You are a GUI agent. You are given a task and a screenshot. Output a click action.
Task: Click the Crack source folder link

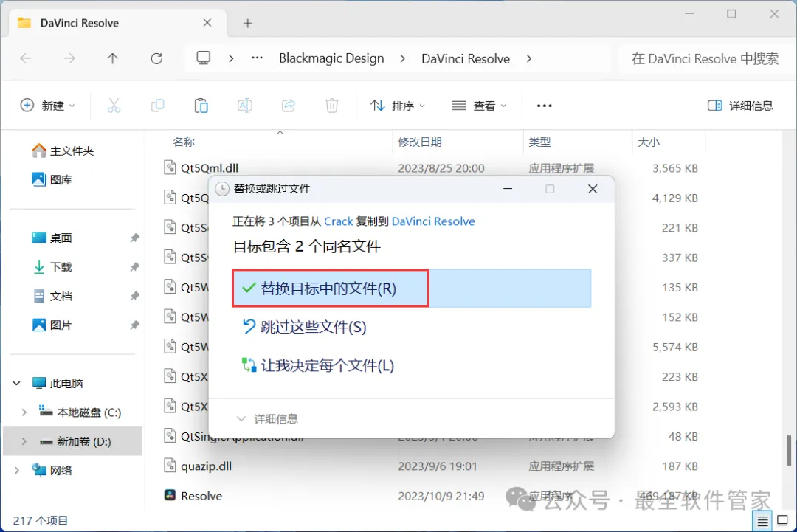click(x=339, y=221)
